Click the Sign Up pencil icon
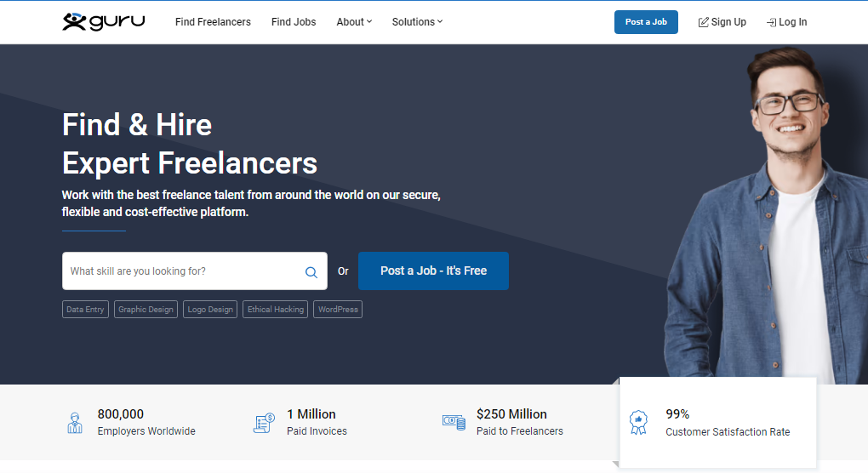Viewport: 868px width, 473px height. pos(703,22)
